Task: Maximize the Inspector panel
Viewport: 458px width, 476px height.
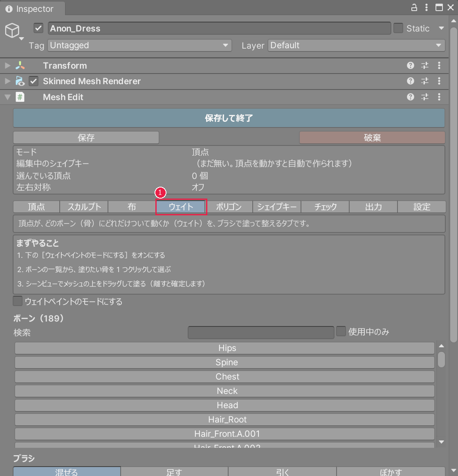Action: pos(439,8)
